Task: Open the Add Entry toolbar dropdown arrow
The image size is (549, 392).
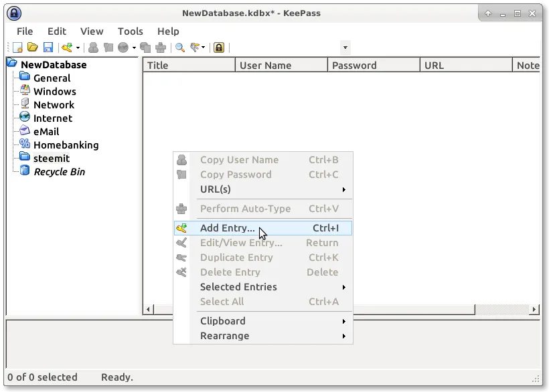Action: coord(78,47)
